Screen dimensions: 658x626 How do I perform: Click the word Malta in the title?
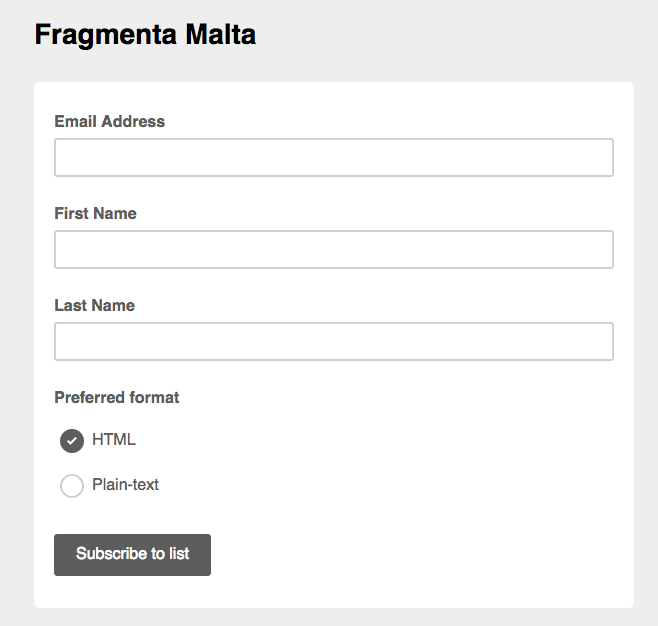click(x=221, y=35)
